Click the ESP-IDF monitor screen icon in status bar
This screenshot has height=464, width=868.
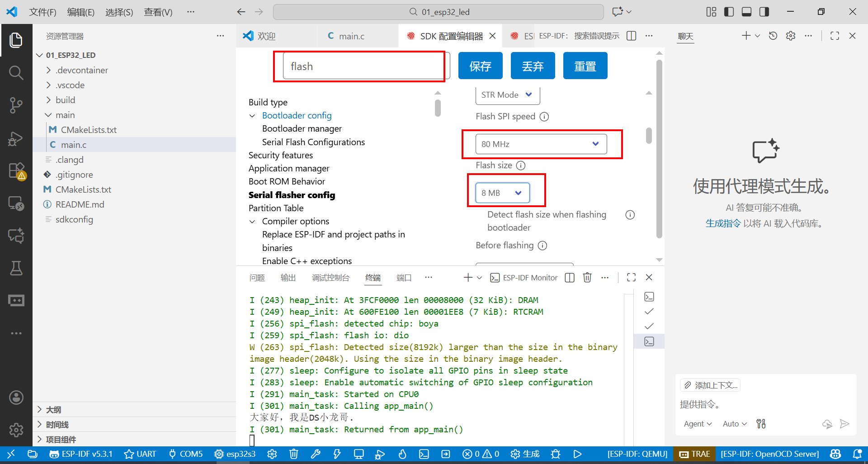coord(359,454)
